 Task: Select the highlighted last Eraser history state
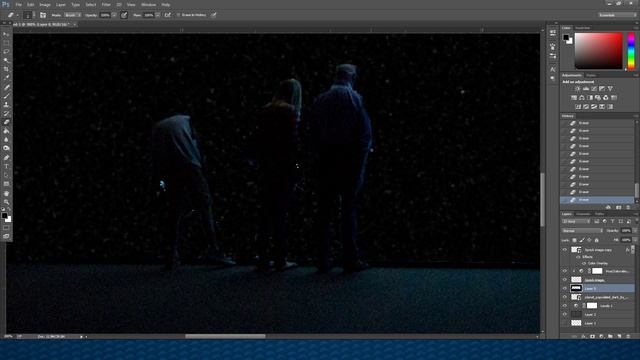pos(597,200)
